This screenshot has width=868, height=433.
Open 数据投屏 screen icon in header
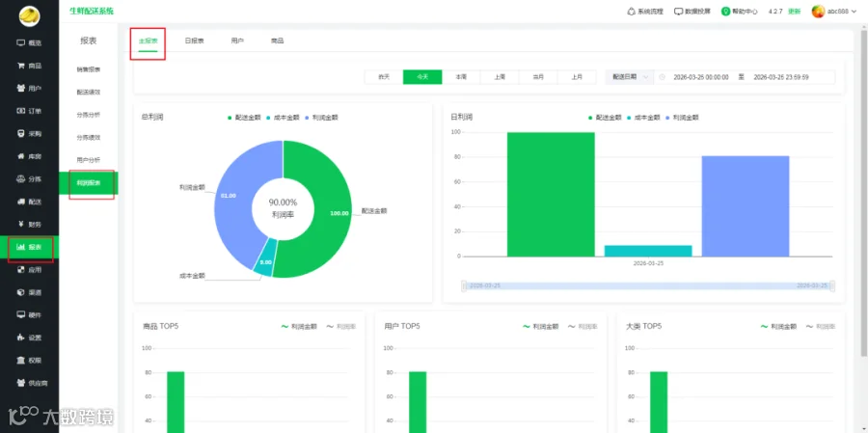[x=678, y=11]
